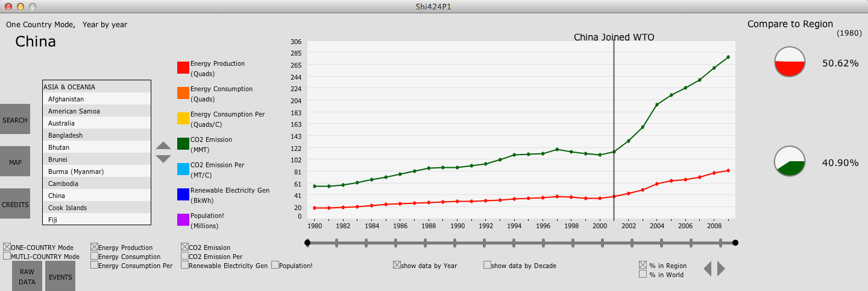Click the right end handle of year slider

tap(735, 243)
